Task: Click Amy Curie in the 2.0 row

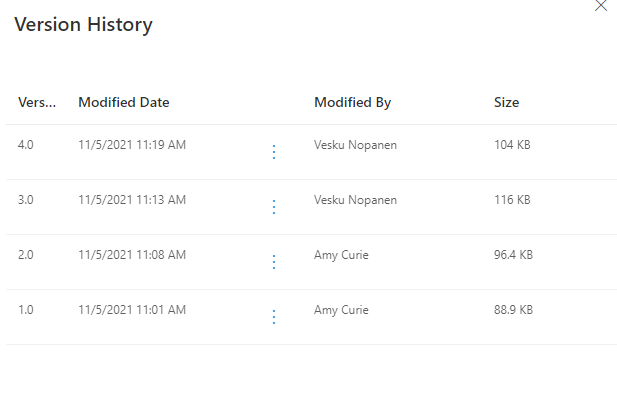Action: [x=341, y=255]
